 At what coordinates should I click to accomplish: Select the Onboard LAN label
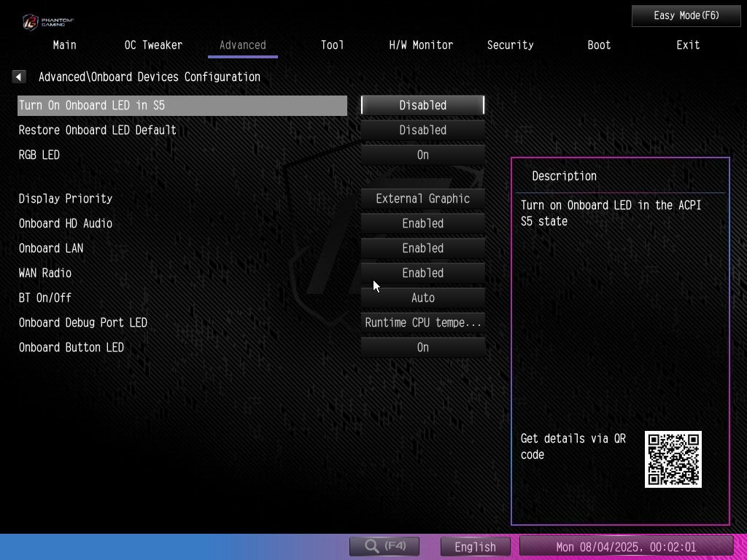coord(51,248)
